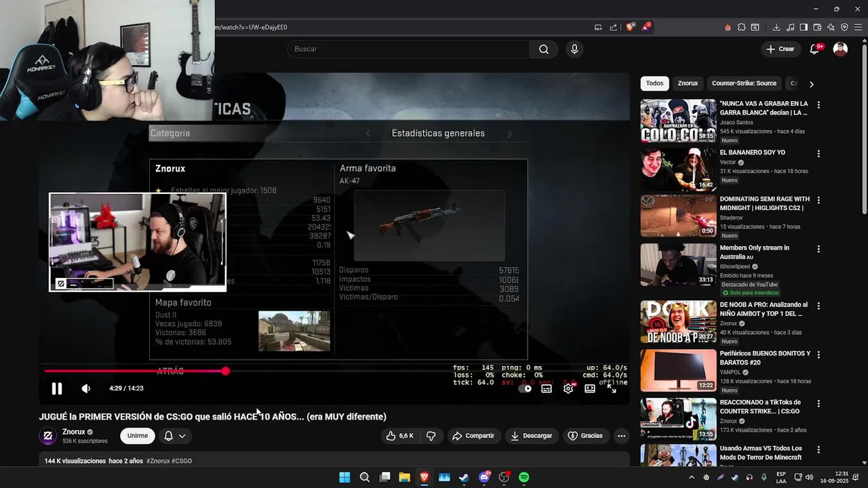Image resolution: width=868 pixels, height=488 pixels.
Task: Click the #CSGO hashtag link
Action: tap(182, 461)
